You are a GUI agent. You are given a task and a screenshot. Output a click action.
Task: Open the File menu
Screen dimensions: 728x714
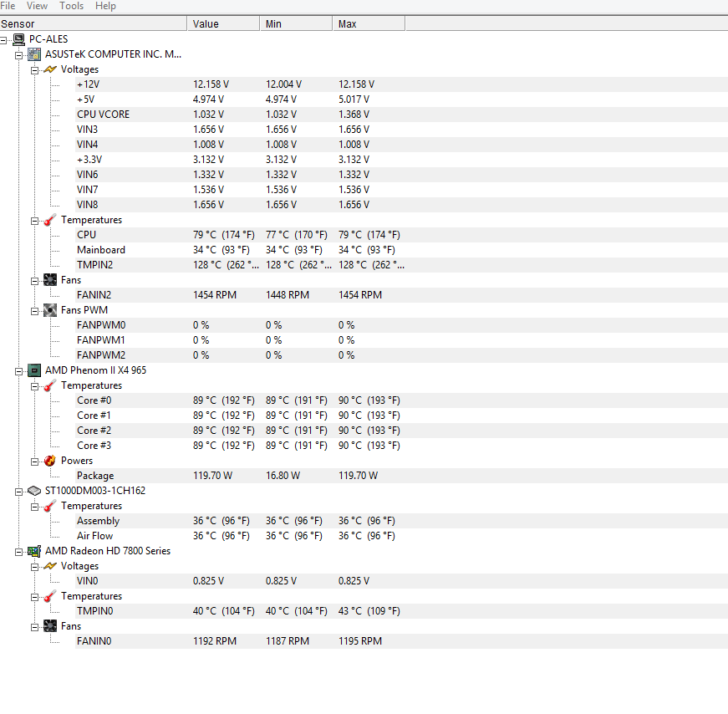point(8,6)
